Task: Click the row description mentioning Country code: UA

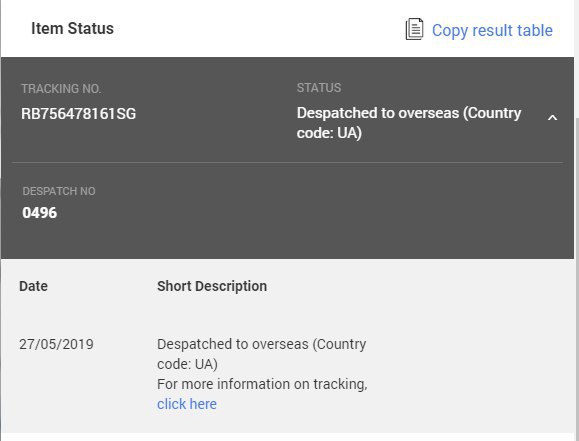Action: pyautogui.click(x=261, y=354)
